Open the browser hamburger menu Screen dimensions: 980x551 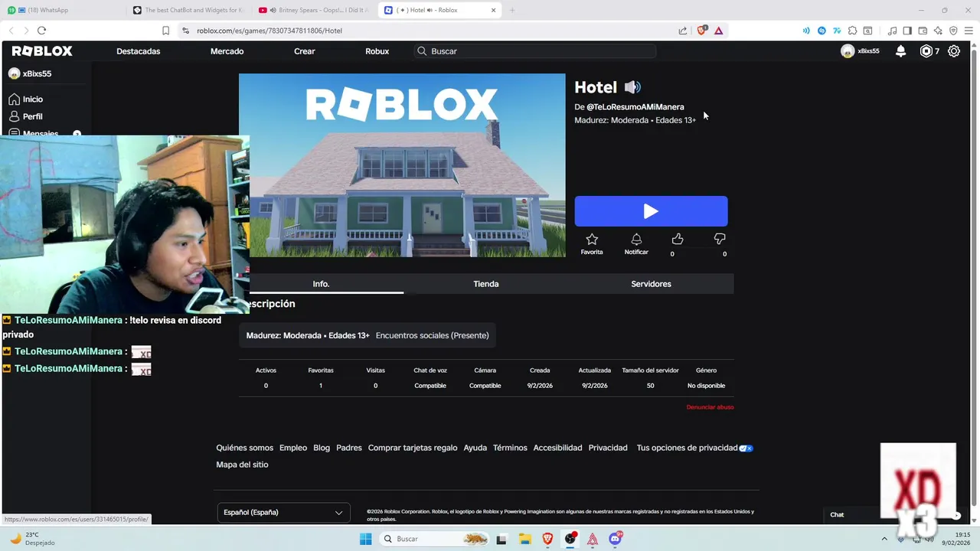point(968,31)
